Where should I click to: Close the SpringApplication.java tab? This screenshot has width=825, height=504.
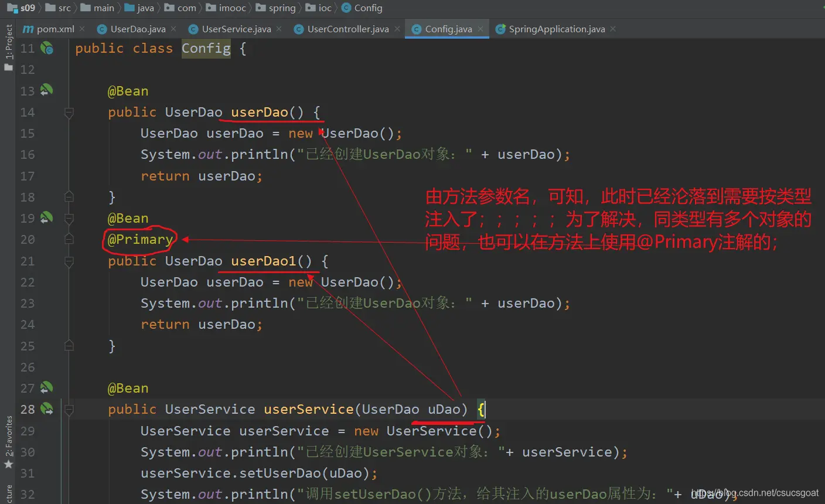(613, 29)
